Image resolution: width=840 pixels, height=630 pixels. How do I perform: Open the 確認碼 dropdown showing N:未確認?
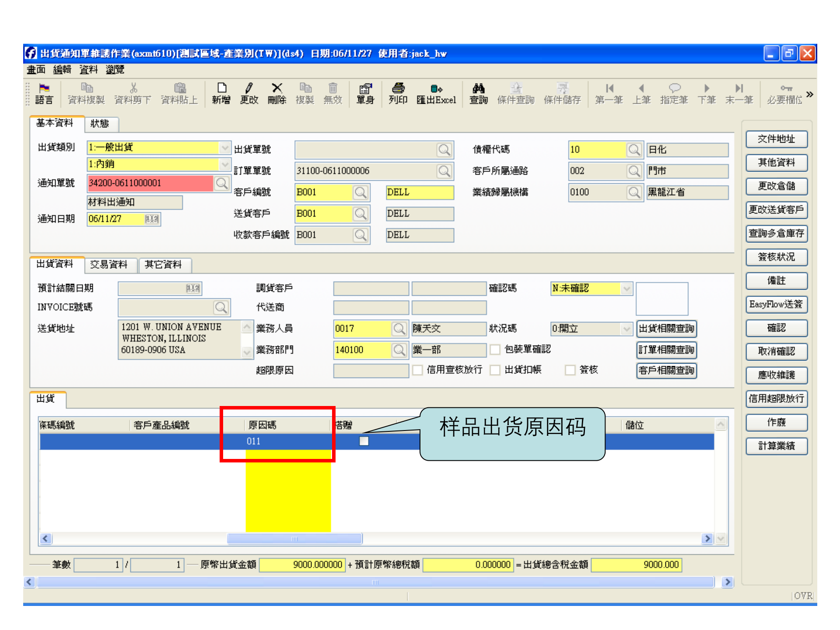(x=627, y=288)
